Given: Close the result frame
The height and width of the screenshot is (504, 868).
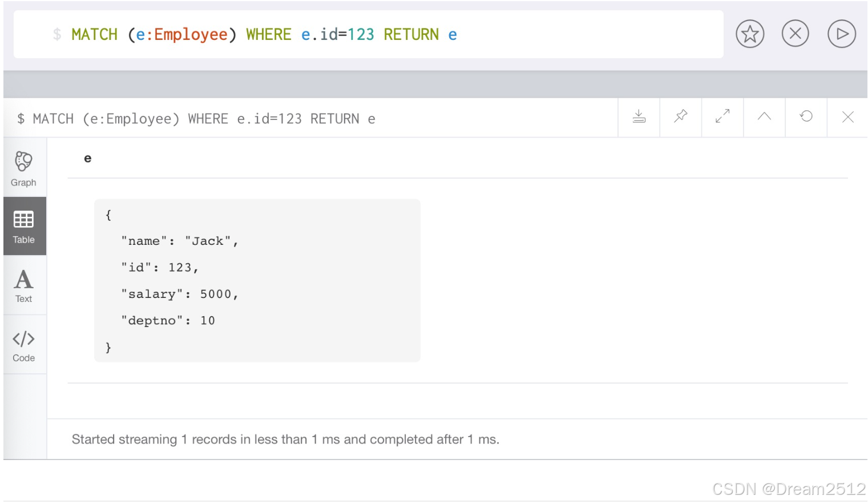Looking at the screenshot, I should pos(848,117).
